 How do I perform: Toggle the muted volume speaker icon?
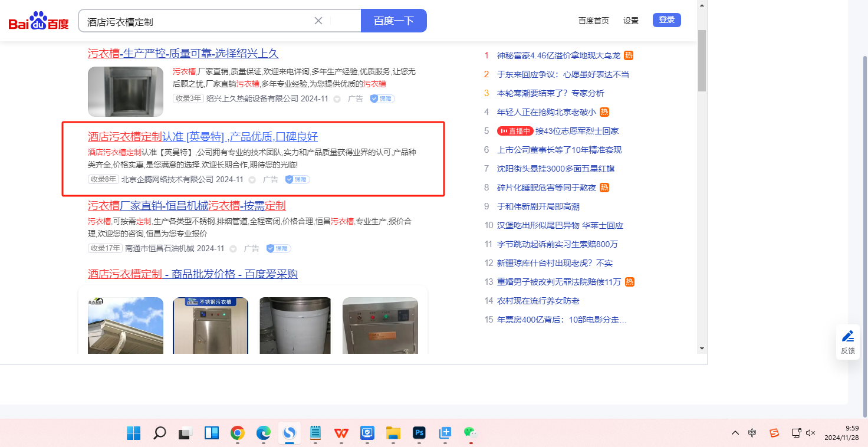click(x=810, y=433)
